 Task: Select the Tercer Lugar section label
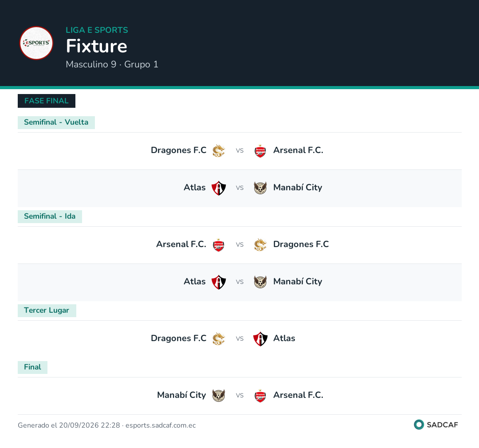coord(47,310)
